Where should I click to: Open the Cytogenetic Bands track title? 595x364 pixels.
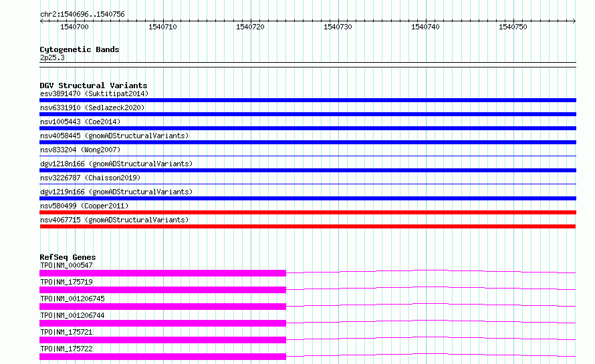80,49
